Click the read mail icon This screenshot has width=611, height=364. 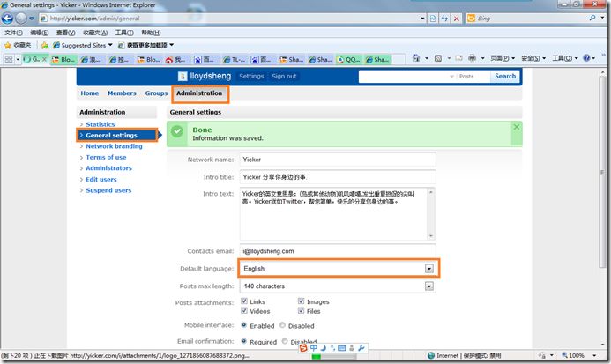(458, 58)
